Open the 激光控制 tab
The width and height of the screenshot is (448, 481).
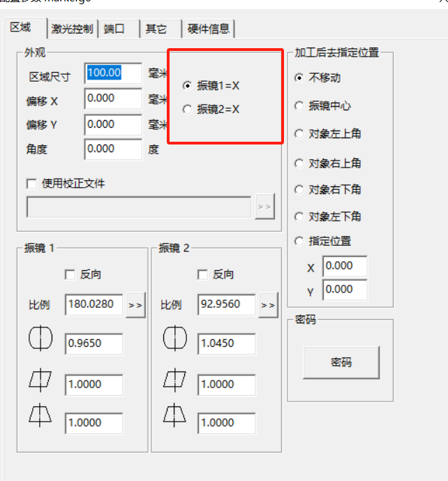[x=73, y=29]
